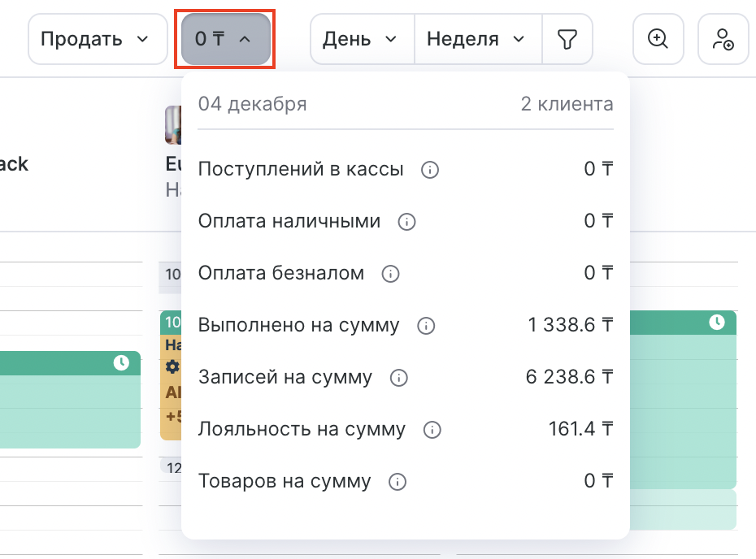
Task: Open the Продать dropdown
Action: (93, 38)
